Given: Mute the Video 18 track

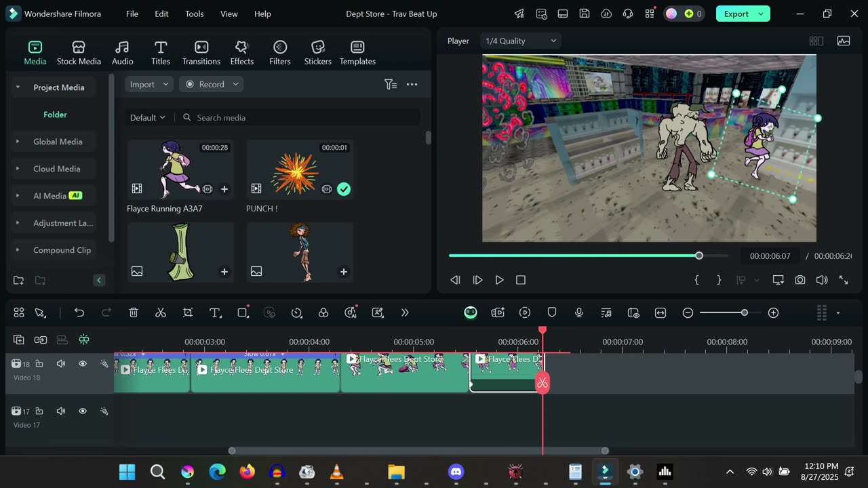Looking at the screenshot, I should [61, 364].
